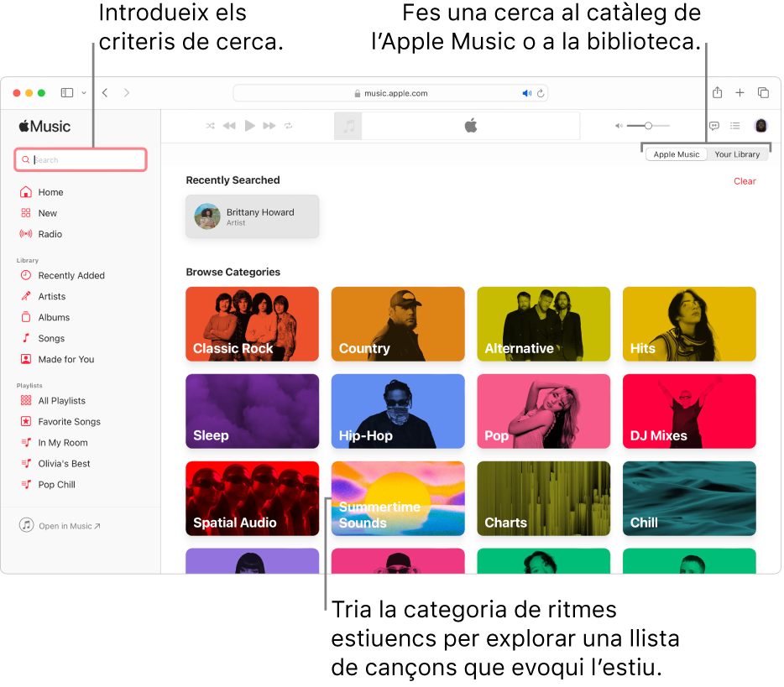784x687 pixels.
Task: Open the Hip-Hop category tile
Action: tap(398, 411)
